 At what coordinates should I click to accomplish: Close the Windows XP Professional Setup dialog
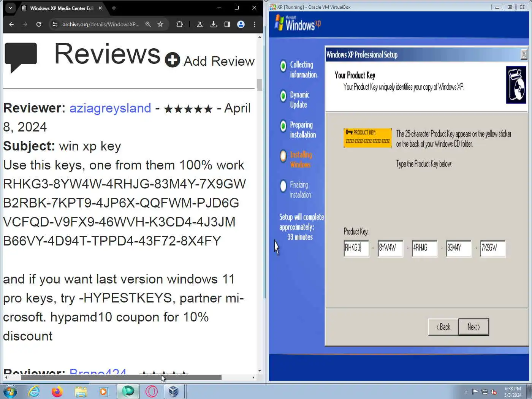[x=524, y=55]
